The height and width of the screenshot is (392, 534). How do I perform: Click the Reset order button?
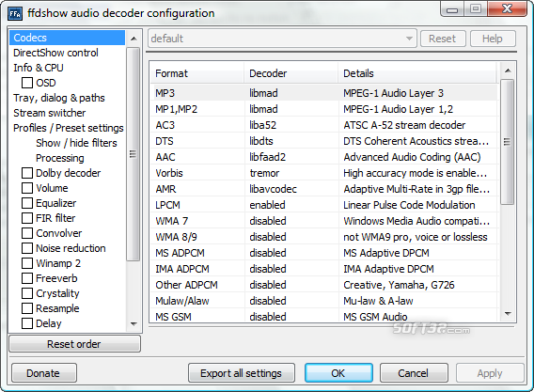[x=74, y=344]
